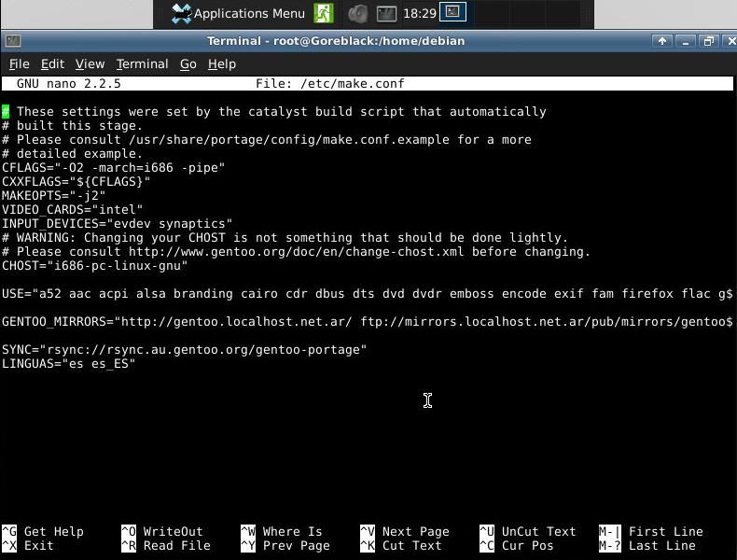Viewport: 737px width, 560px height.
Task: Click the First Line shortcut
Action: tap(651, 532)
